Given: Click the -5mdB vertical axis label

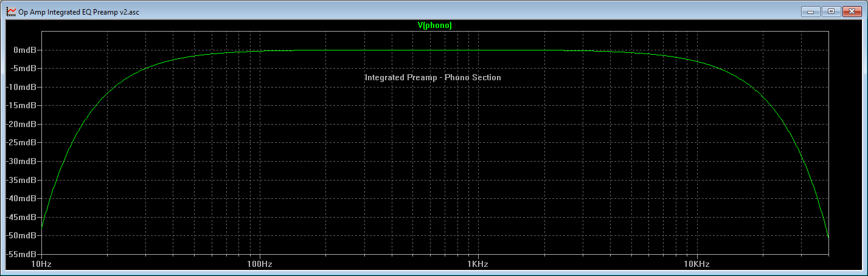Looking at the screenshot, I should pos(24,68).
